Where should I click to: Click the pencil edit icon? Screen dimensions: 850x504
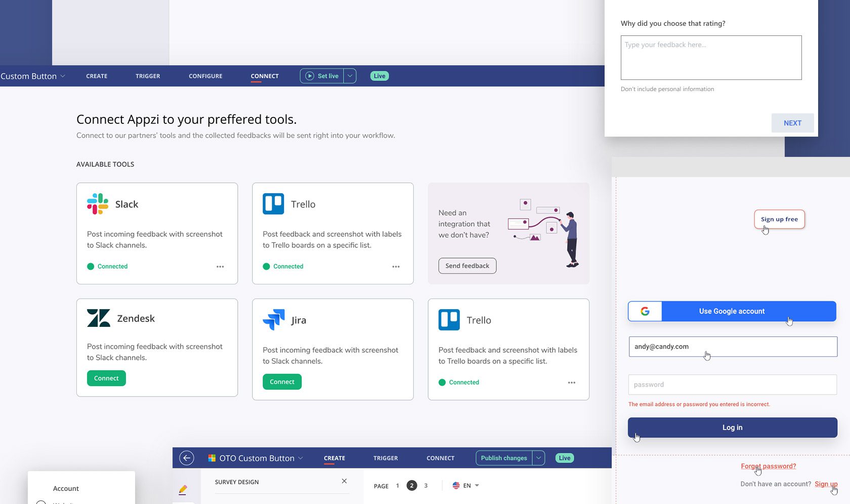(183, 489)
